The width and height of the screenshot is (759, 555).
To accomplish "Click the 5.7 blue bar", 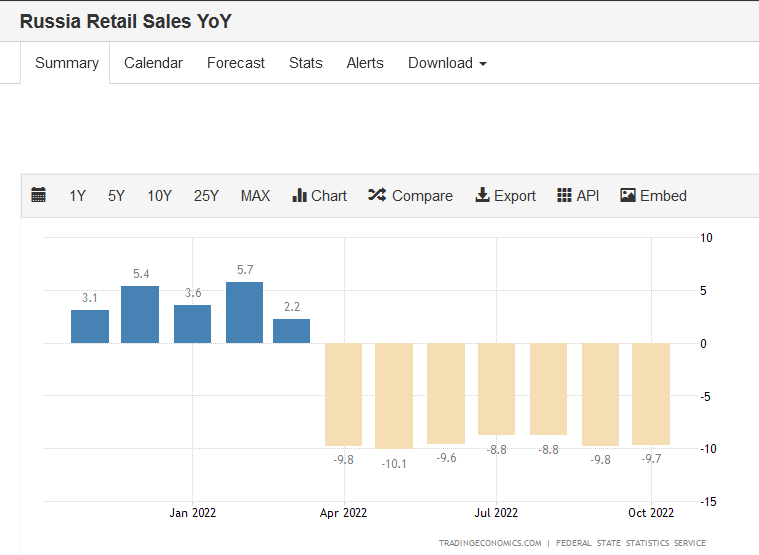I will [x=244, y=313].
